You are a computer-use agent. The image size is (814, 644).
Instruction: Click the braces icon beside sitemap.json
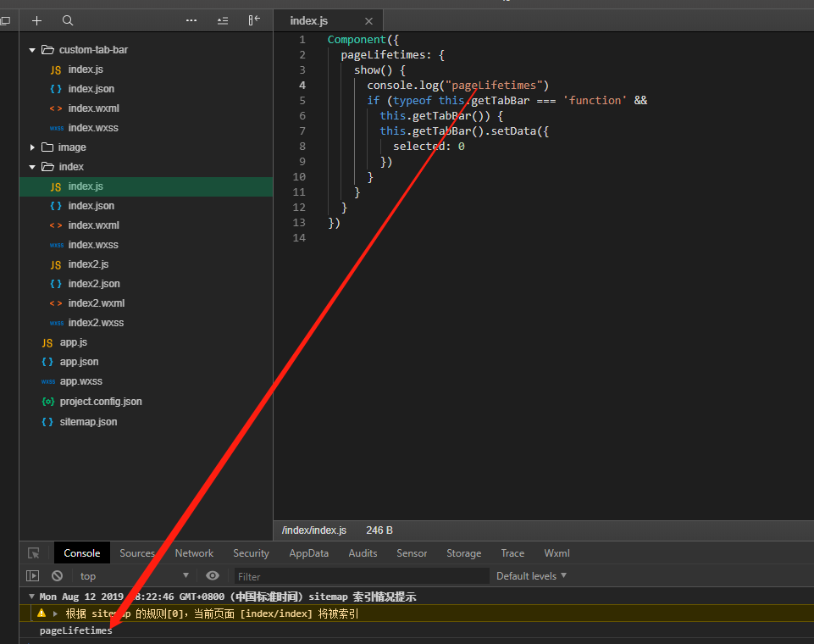[47, 422]
